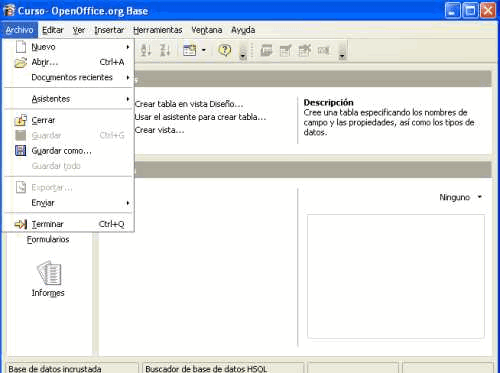
Task: Open the Informes reports icon
Action: (49, 273)
